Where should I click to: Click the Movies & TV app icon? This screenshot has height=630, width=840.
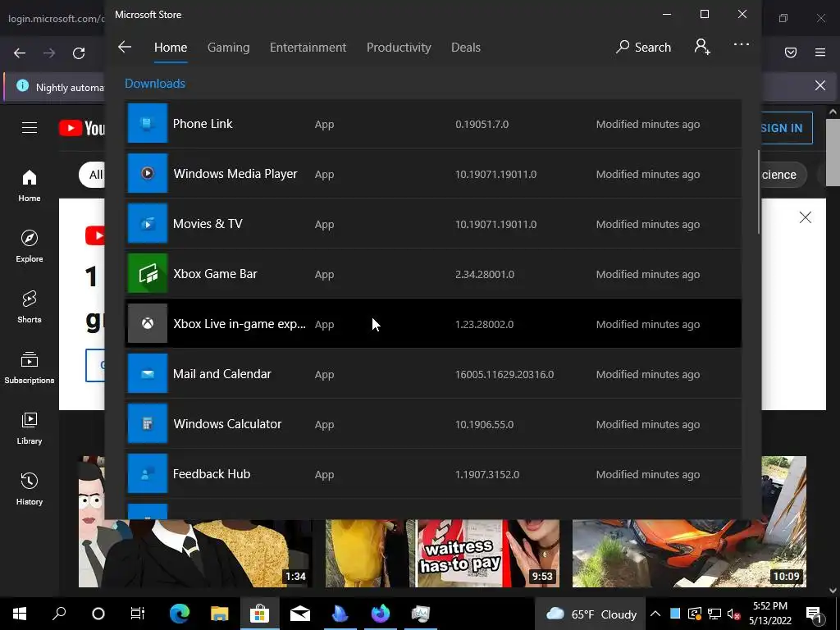[x=148, y=224]
